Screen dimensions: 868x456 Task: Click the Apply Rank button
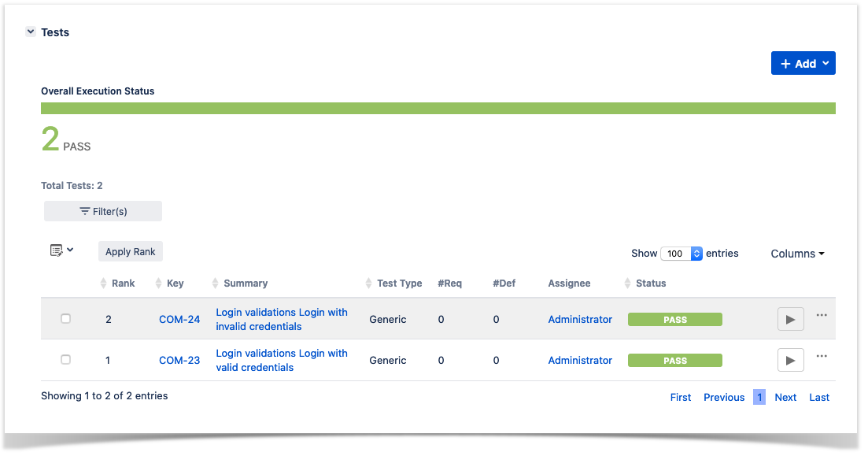click(x=130, y=251)
